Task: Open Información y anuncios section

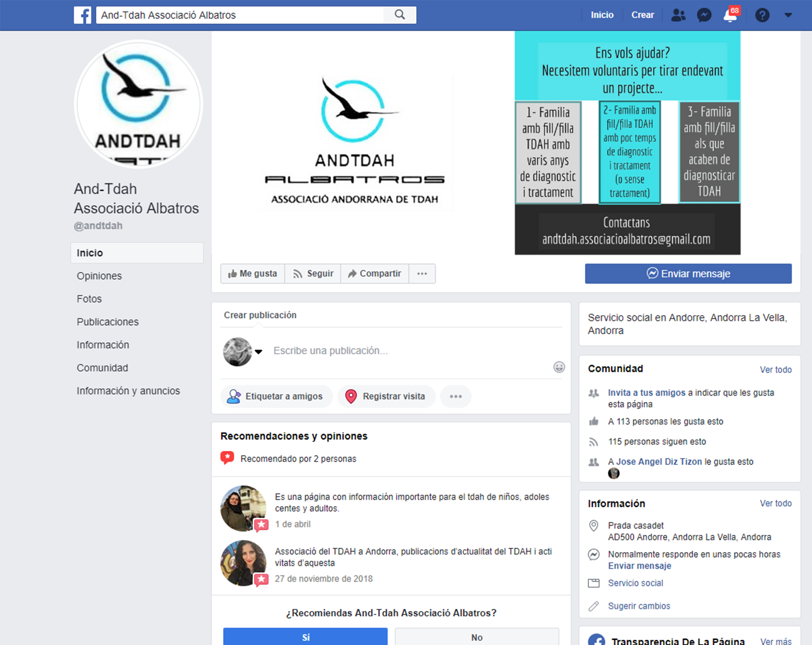Action: pos(128,391)
